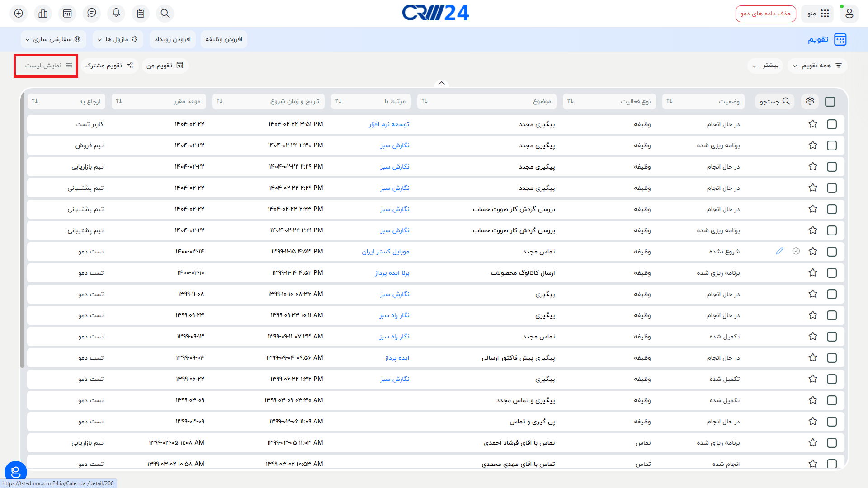The height and width of the screenshot is (488, 868).
Task: Open the reports bar chart icon
Action: click(42, 13)
